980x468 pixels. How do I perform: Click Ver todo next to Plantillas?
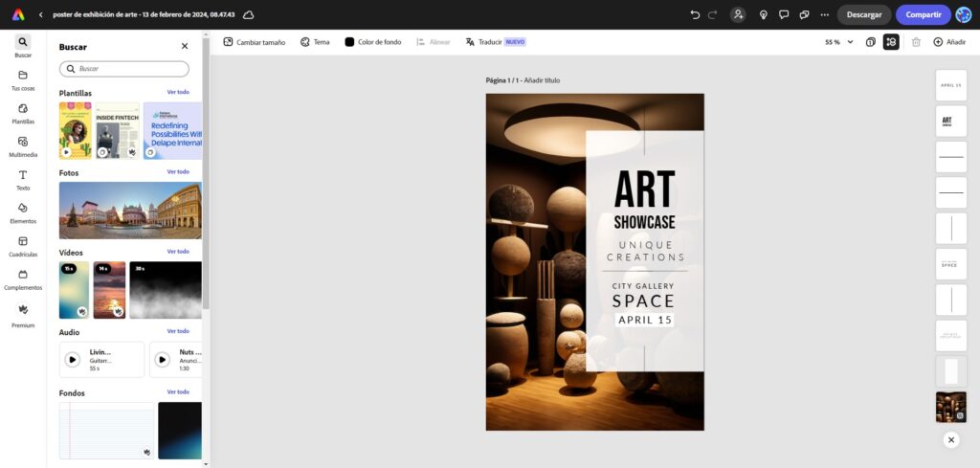click(x=178, y=93)
